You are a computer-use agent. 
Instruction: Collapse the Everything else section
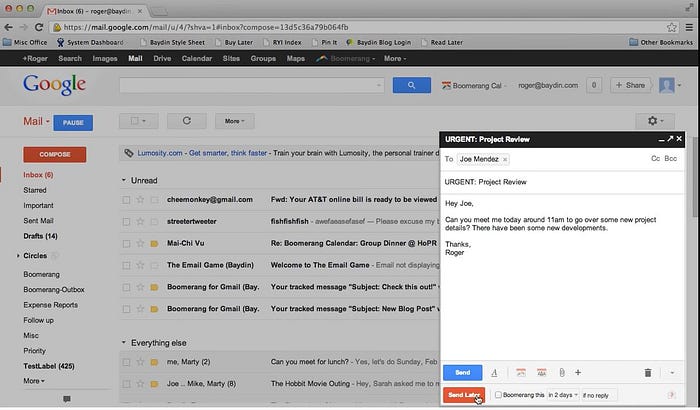click(124, 343)
